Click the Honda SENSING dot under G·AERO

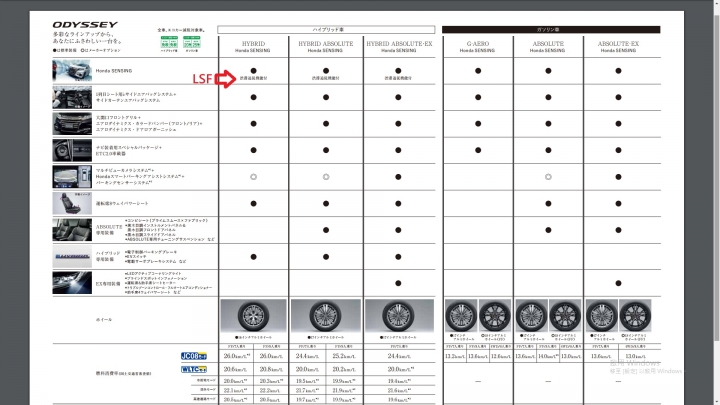pos(478,71)
